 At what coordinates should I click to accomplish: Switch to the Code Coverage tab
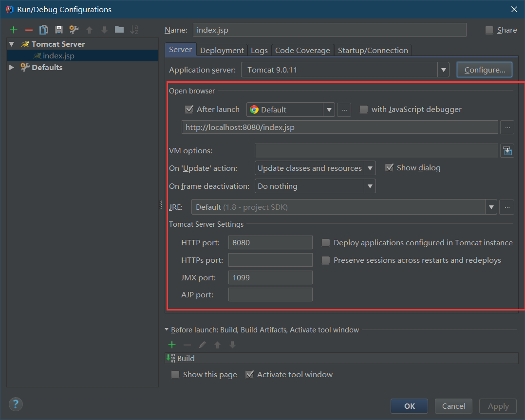click(x=303, y=50)
